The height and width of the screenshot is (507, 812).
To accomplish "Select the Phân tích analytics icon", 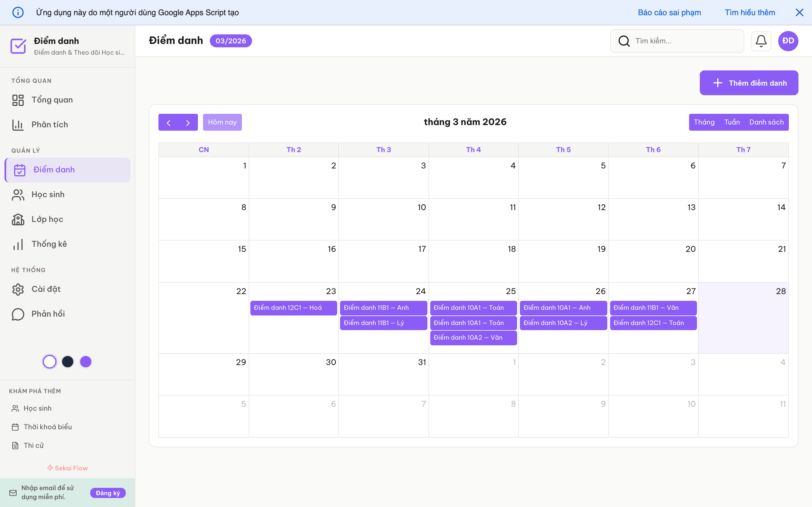I will click(18, 124).
